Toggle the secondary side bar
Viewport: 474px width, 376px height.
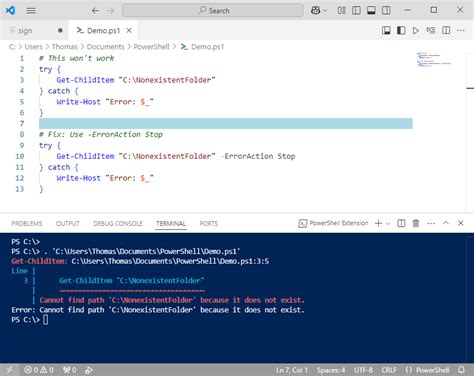(386, 11)
